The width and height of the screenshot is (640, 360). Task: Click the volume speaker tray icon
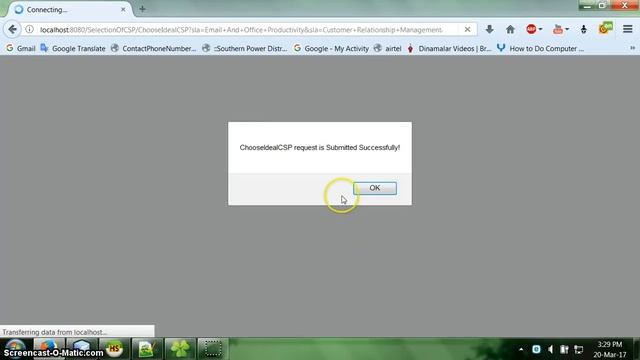point(551,349)
